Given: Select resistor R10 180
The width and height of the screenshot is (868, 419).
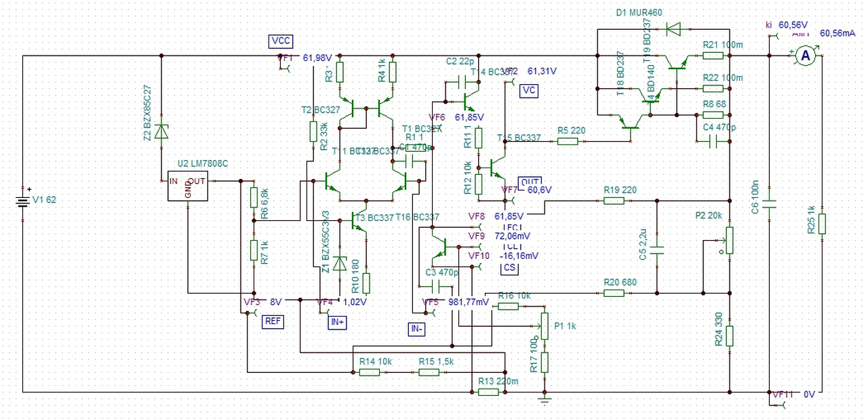Looking at the screenshot, I should 366,283.
